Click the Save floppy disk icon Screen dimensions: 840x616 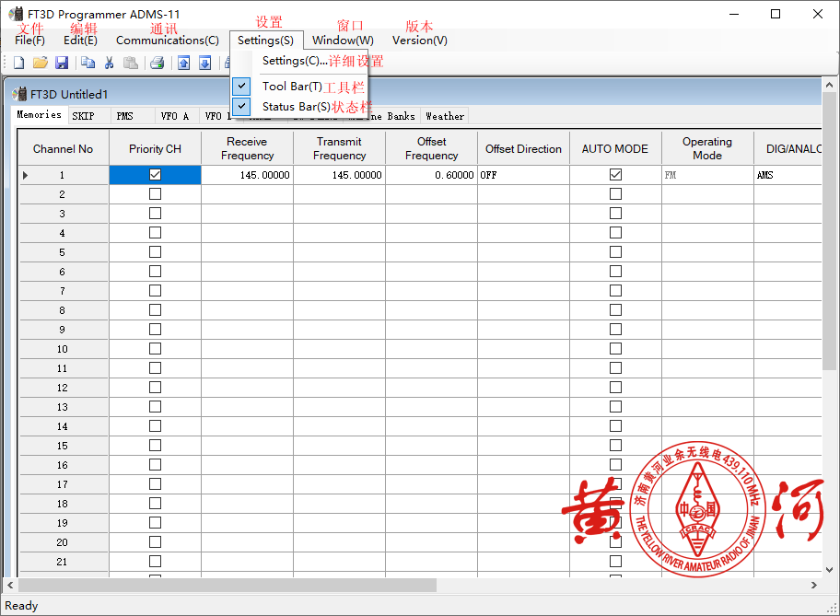[62, 63]
